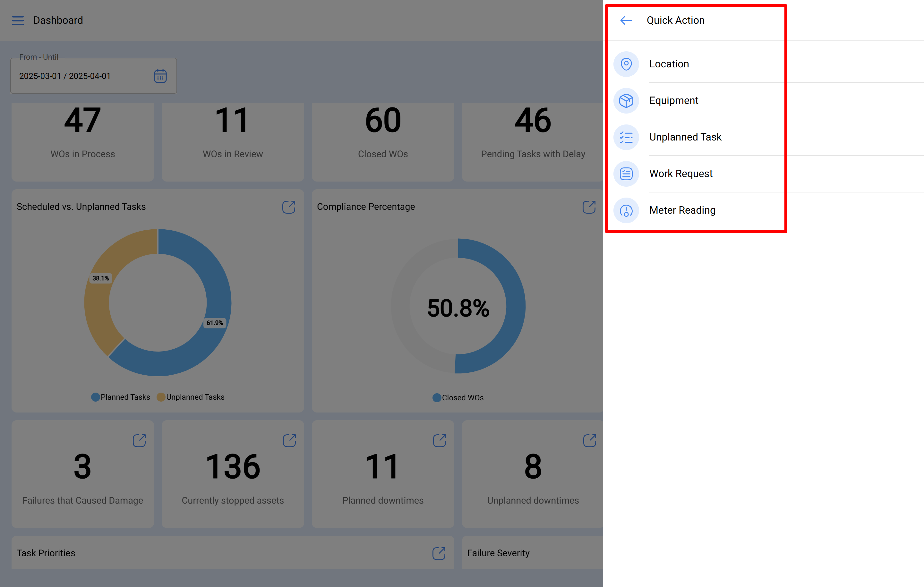Click the Unplanned Task checklist icon
This screenshot has height=587, width=924.
626,137
